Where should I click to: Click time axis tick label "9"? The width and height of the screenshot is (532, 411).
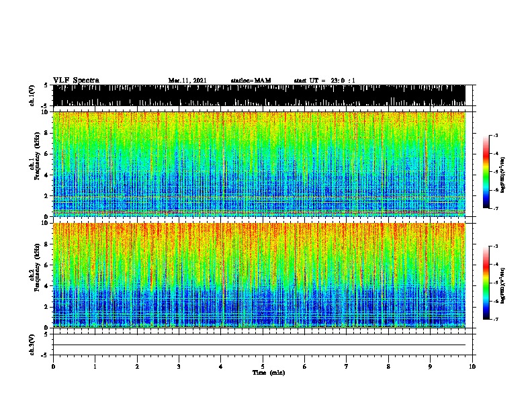430,367
